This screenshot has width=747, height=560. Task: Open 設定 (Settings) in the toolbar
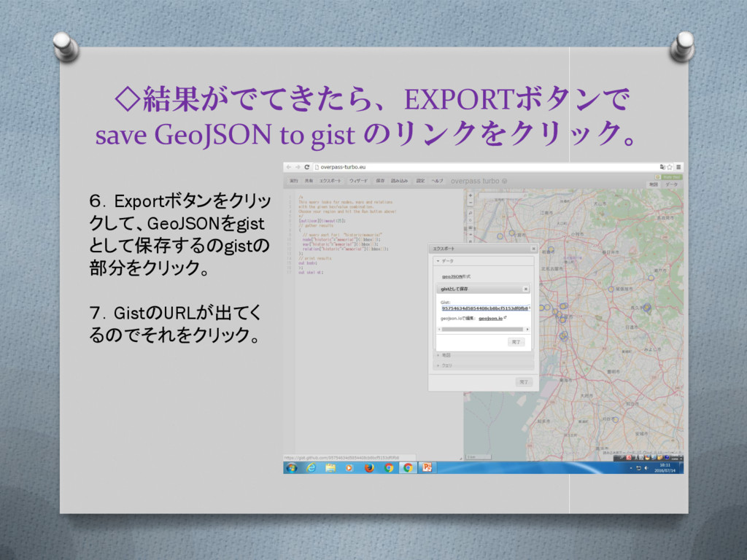click(420, 181)
